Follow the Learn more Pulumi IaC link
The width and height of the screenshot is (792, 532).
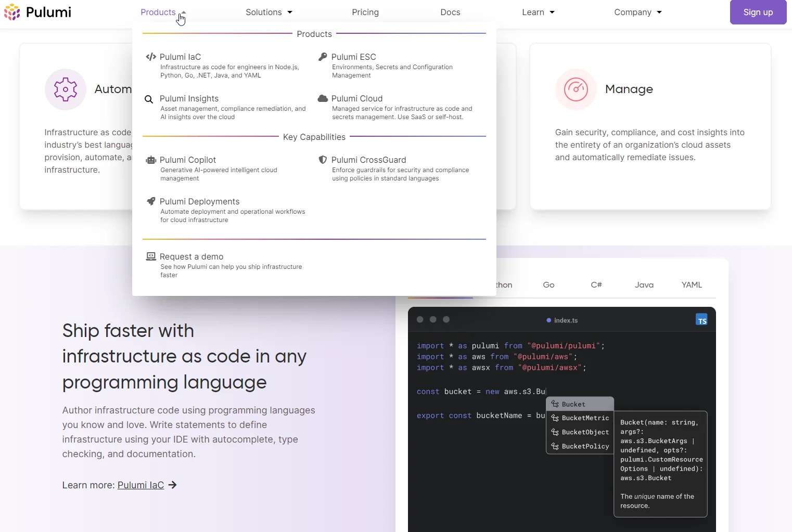140,485
